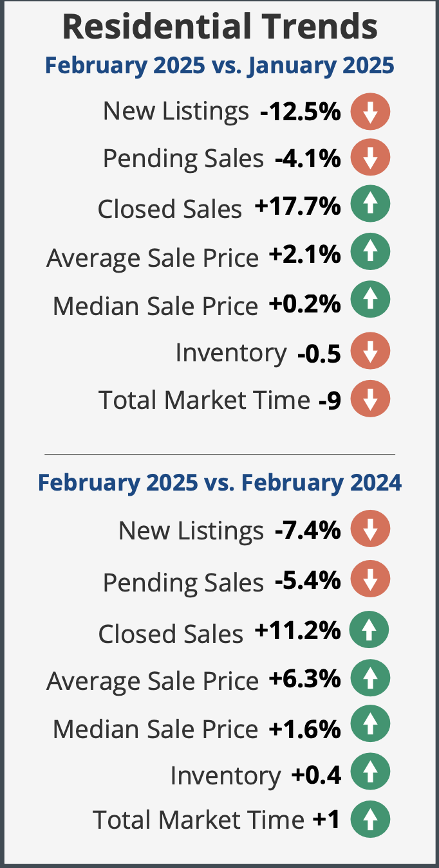Viewport: 439px width, 868px height.
Task: Click the green up arrow next to Closed Sales +11.2%
Action: pyautogui.click(x=370, y=629)
